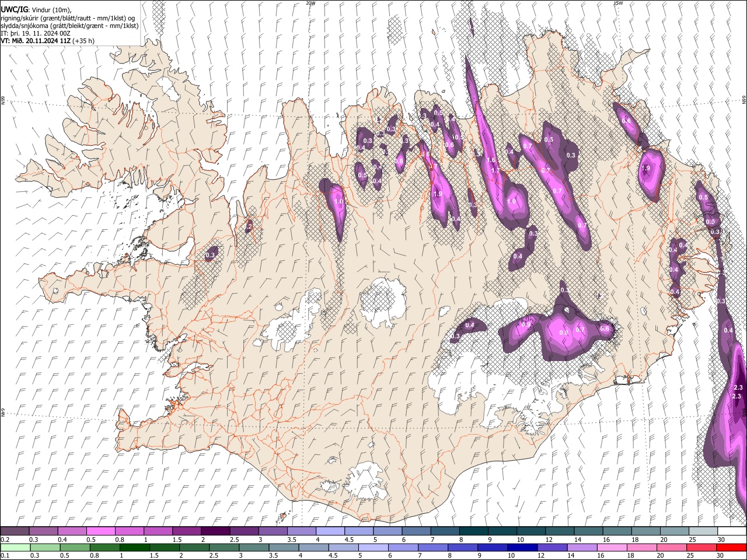
Task: Click the 16 light pink swatch, lower legend
Action: [612, 548]
